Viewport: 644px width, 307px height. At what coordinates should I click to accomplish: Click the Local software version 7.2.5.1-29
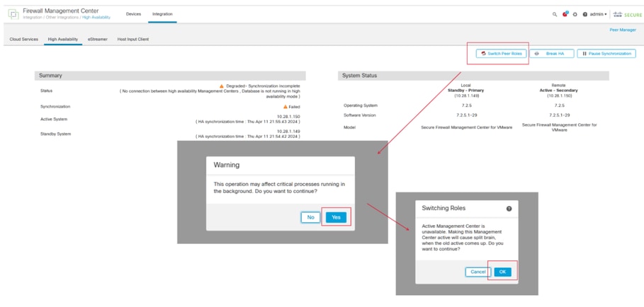tap(467, 115)
